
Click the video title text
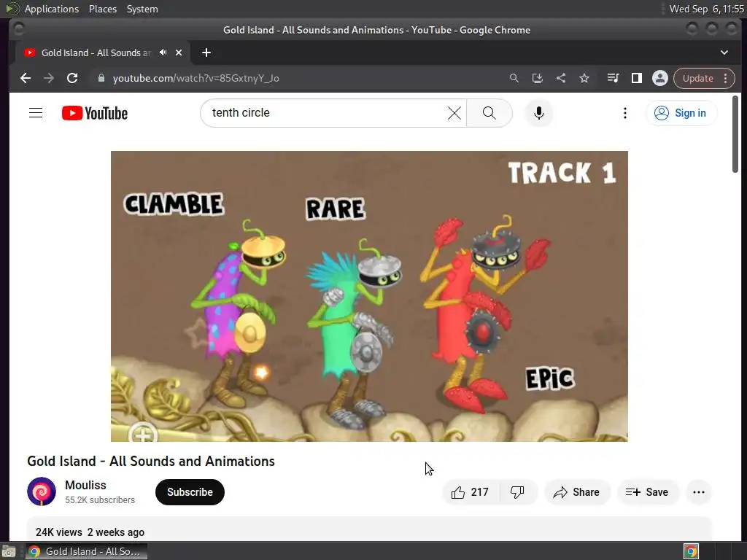point(151,461)
